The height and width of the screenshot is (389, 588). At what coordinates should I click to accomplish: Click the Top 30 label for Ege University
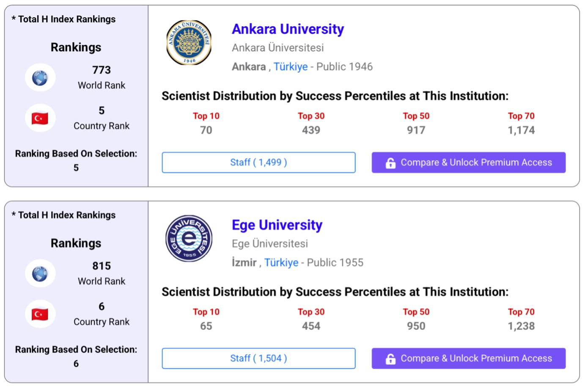[311, 312]
